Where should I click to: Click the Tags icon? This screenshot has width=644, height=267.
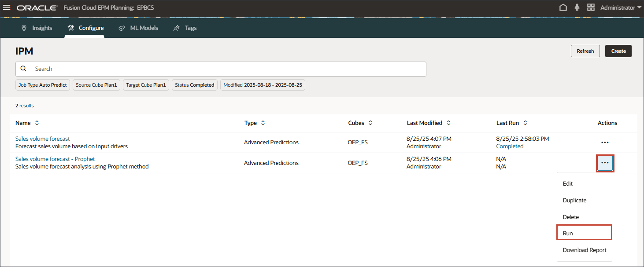[x=176, y=28]
